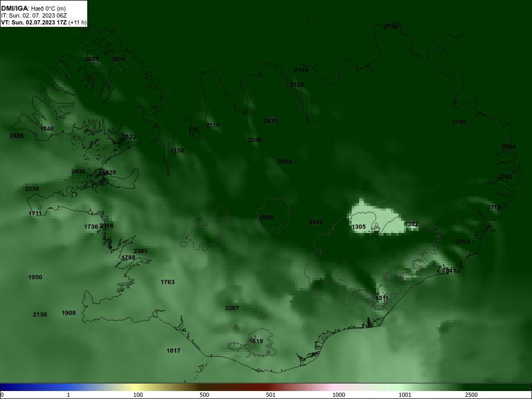Click the 100 label on the color scale

tap(138, 395)
